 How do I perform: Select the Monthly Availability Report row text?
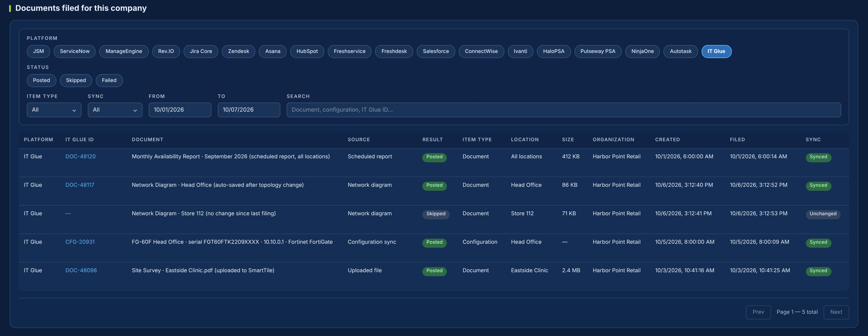[231, 156]
